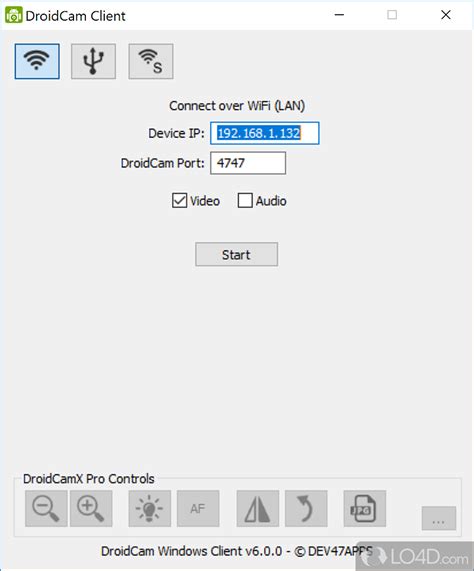Choose the WiFi Server mode icon
This screenshot has width=474, height=571.
pyautogui.click(x=151, y=61)
